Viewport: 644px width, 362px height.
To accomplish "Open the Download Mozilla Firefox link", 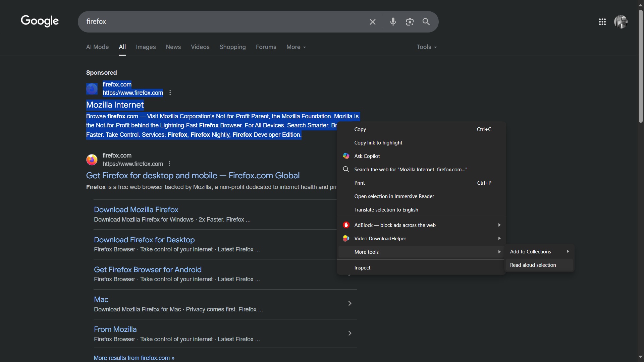I will tap(136, 209).
